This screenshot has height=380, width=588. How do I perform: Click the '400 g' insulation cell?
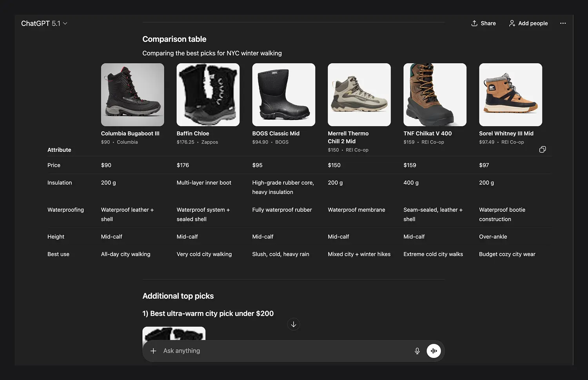click(411, 183)
